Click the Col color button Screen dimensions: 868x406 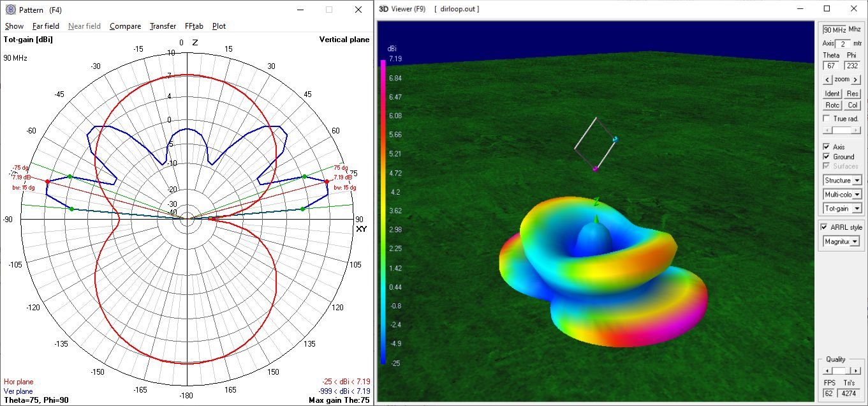pyautogui.click(x=853, y=105)
